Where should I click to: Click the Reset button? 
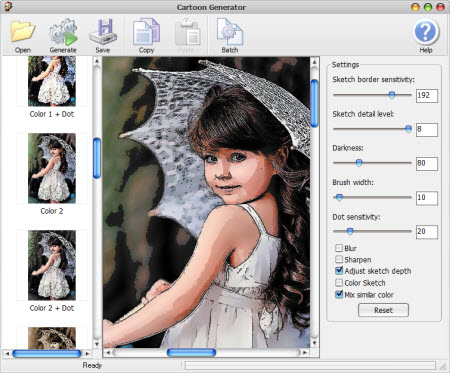click(x=383, y=310)
